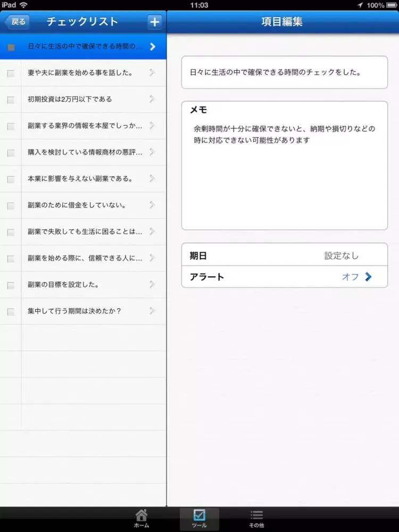This screenshot has width=399, height=532.
Task: Check the 初期投資は2万円以下である checkbox
Action: pyautogui.click(x=11, y=100)
